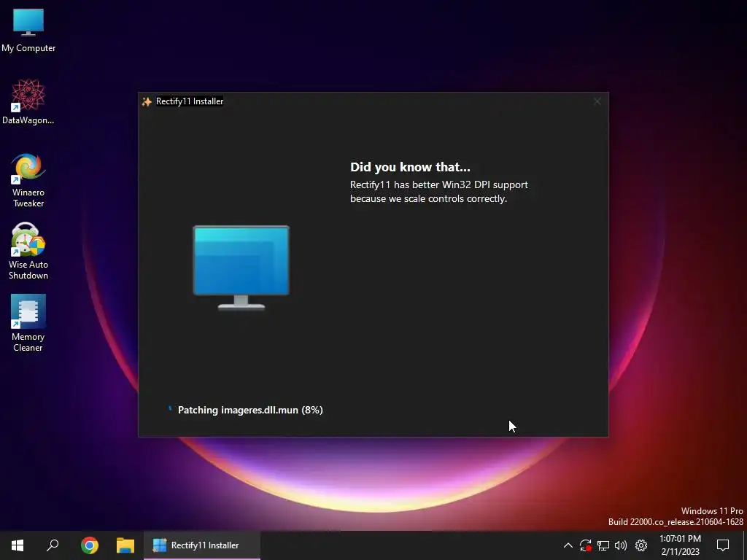Select the Wise Auto Shutdown shortcut
Image resolution: width=747 pixels, height=560 pixels.
click(28, 251)
